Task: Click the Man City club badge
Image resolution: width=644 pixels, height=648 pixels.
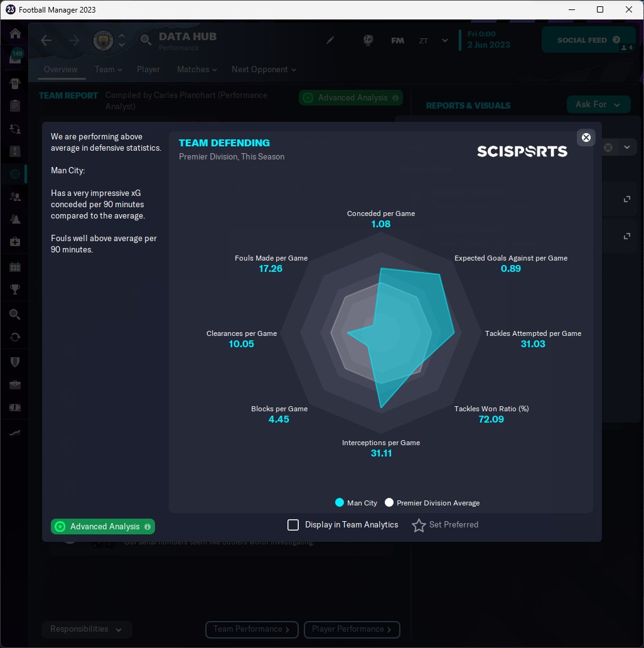Action: (104, 40)
